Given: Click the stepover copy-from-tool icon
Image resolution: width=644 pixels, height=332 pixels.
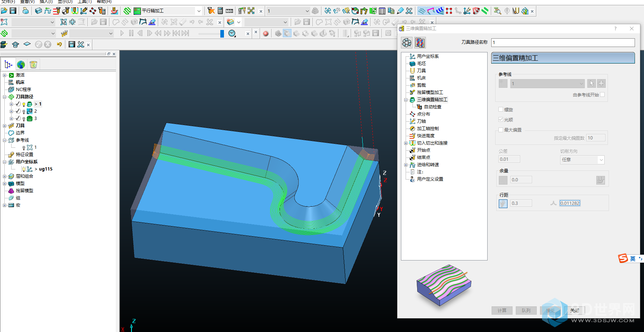Looking at the screenshot, I should point(503,203).
